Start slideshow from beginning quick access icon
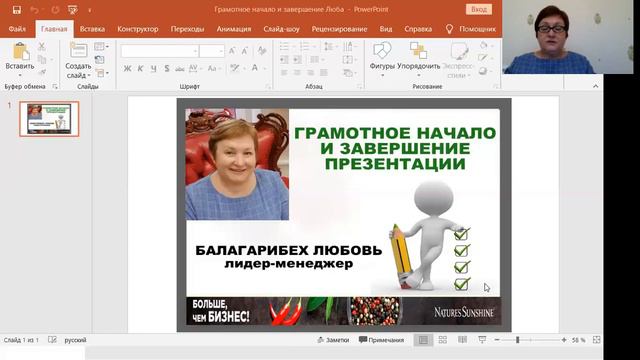The width and height of the screenshot is (640, 360). coord(73,10)
